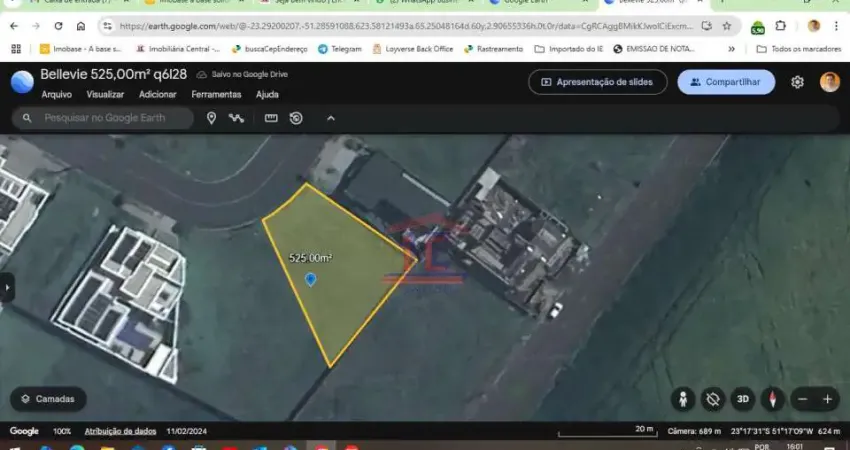Open Google Earth settings gear
This screenshot has height=450, width=850.
[797, 82]
